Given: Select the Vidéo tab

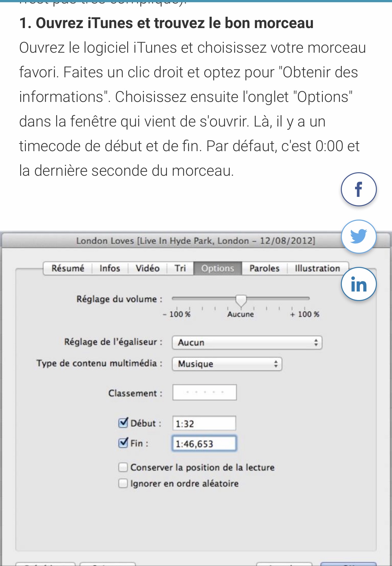Looking at the screenshot, I should (147, 268).
